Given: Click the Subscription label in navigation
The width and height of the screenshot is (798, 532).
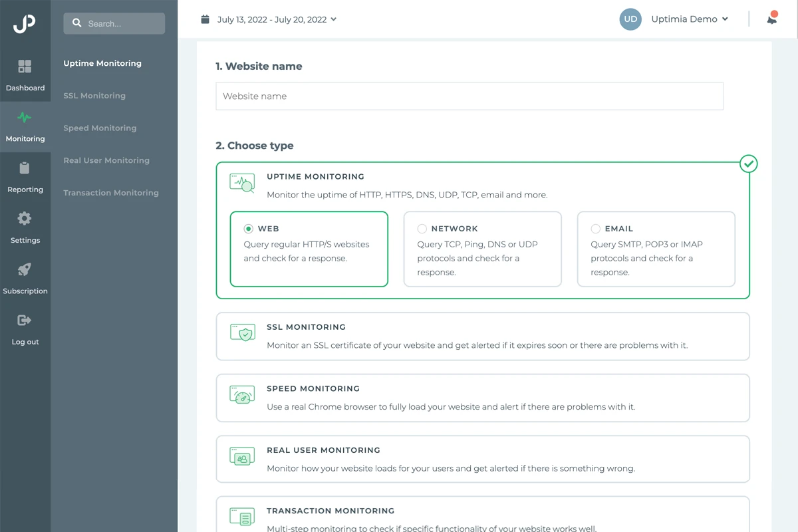Looking at the screenshot, I should (25, 291).
